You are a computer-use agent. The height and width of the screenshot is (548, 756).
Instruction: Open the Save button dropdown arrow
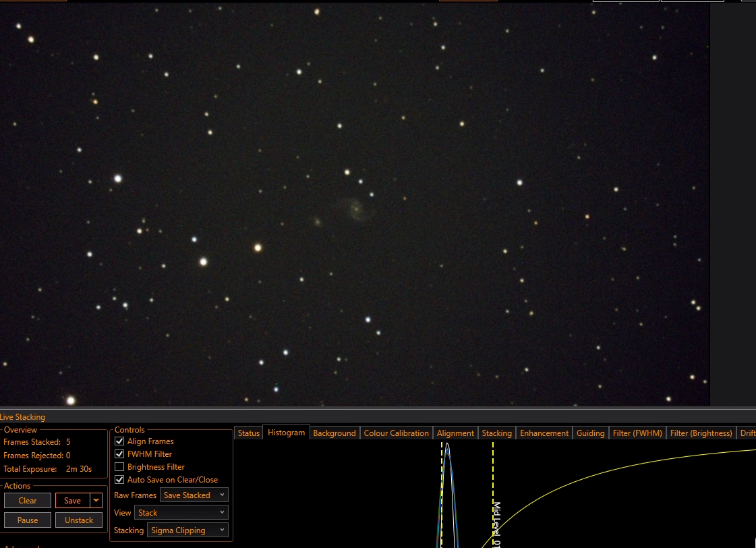click(96, 500)
